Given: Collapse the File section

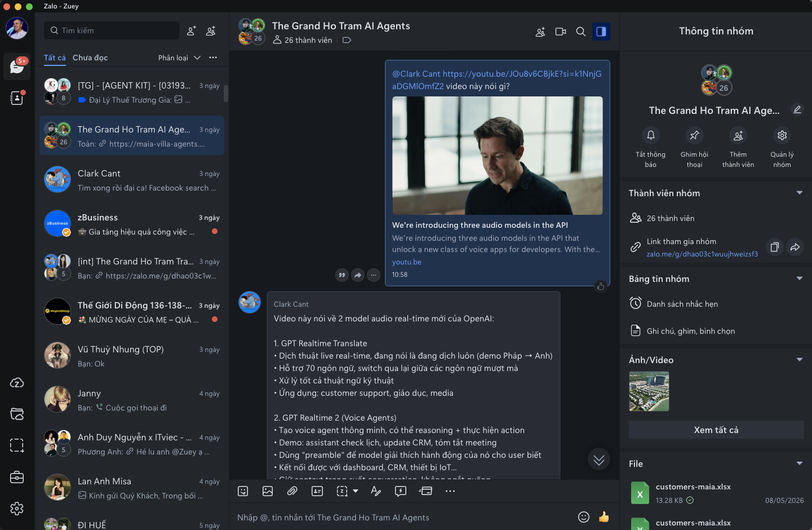Looking at the screenshot, I should click(800, 463).
